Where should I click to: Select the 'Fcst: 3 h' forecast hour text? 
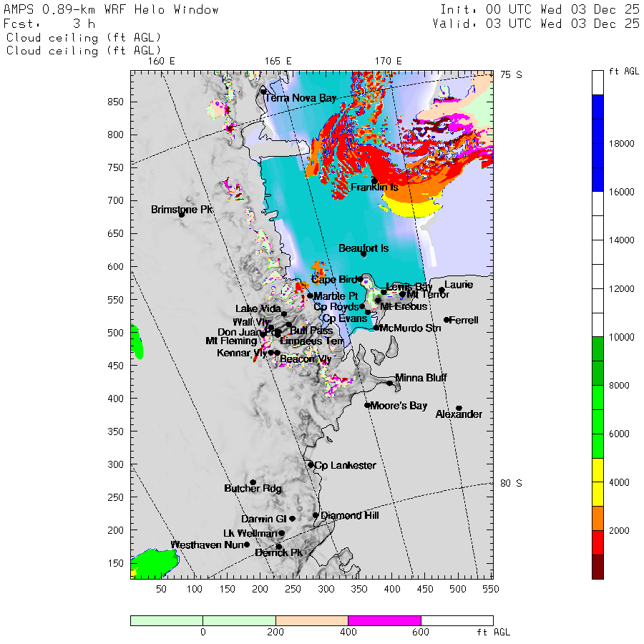(49, 24)
